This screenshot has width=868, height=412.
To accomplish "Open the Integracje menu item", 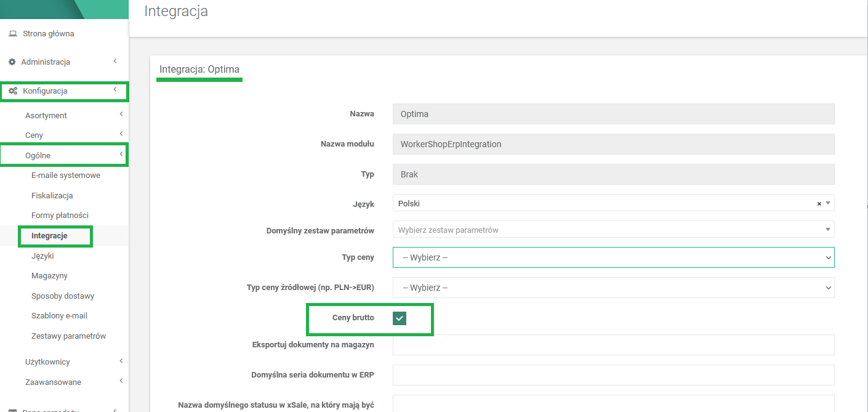I will (x=49, y=236).
